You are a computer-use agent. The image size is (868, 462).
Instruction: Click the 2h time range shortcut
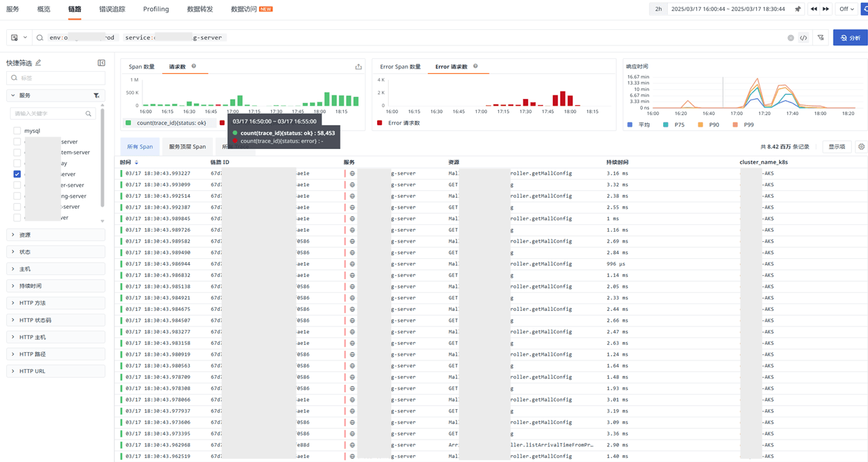pos(658,9)
